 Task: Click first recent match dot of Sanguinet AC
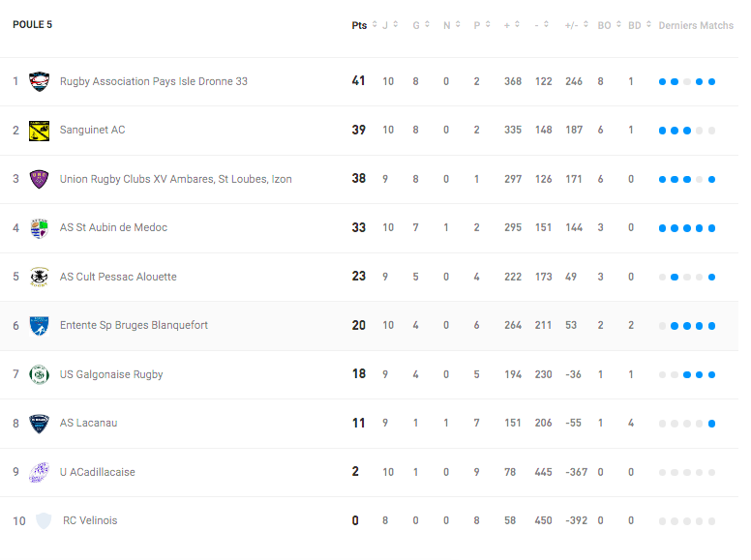pyautogui.click(x=662, y=131)
